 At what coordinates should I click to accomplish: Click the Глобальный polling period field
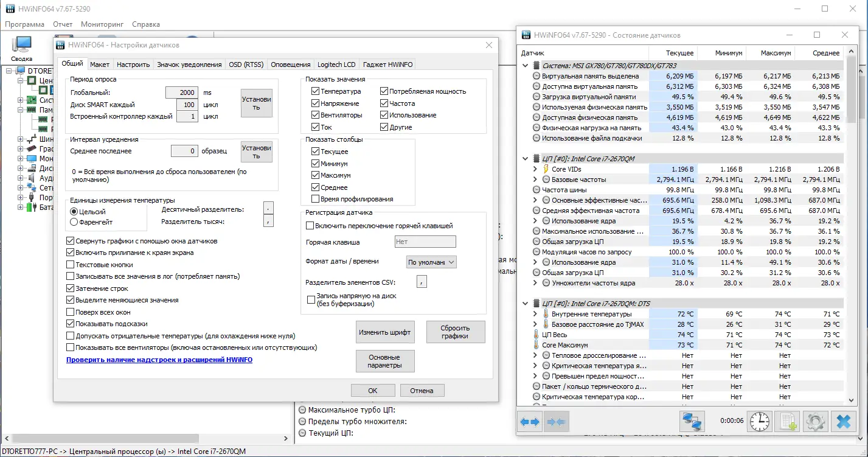(181, 92)
